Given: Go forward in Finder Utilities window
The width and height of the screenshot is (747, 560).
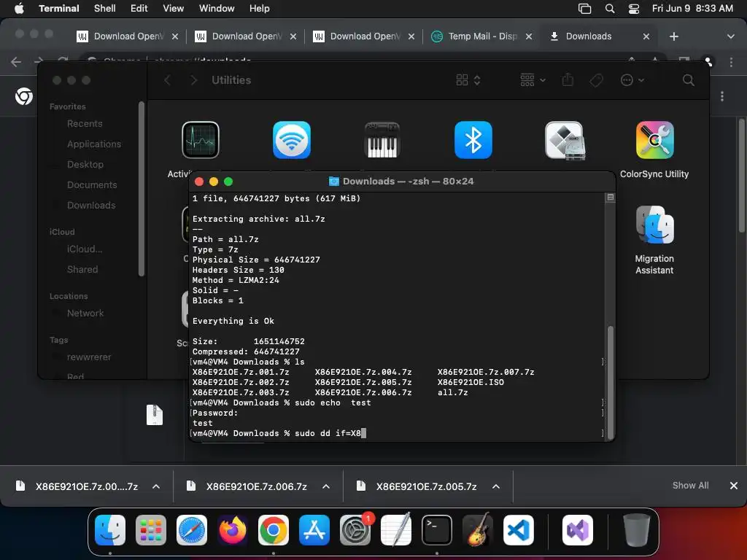Looking at the screenshot, I should point(193,80).
